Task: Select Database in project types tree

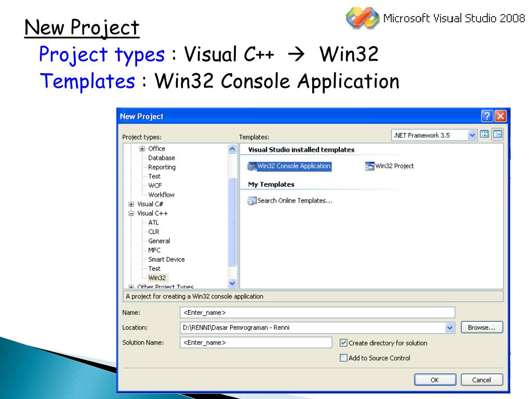Action: click(x=162, y=158)
